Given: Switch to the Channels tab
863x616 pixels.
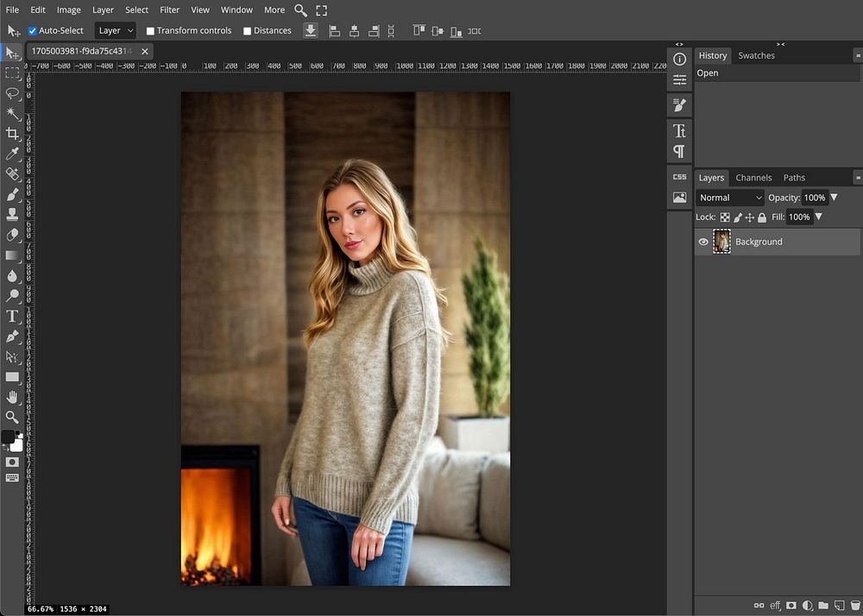Looking at the screenshot, I should tap(753, 178).
